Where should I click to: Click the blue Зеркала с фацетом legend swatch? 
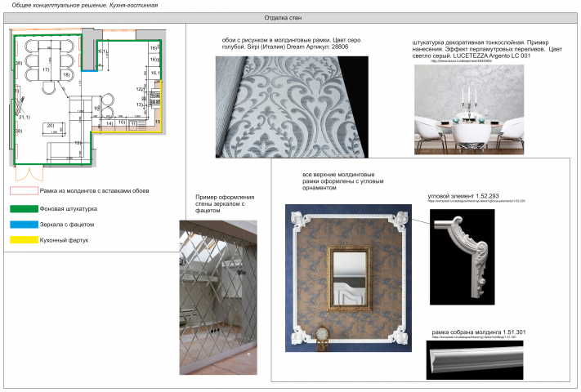click(x=24, y=225)
